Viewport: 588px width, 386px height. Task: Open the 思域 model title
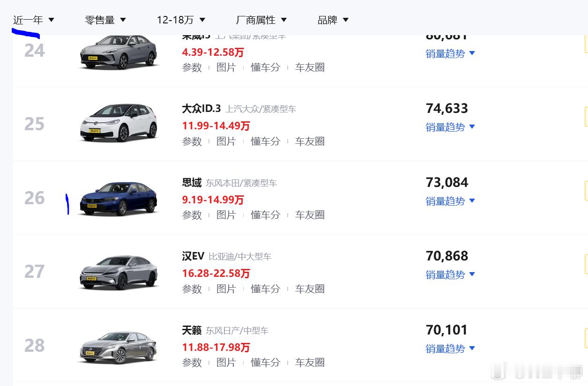[x=192, y=183]
